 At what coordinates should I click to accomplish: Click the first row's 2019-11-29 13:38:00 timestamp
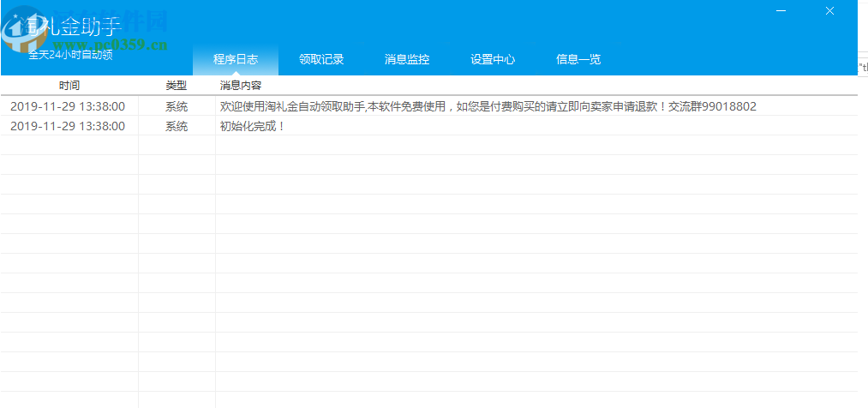[68, 106]
